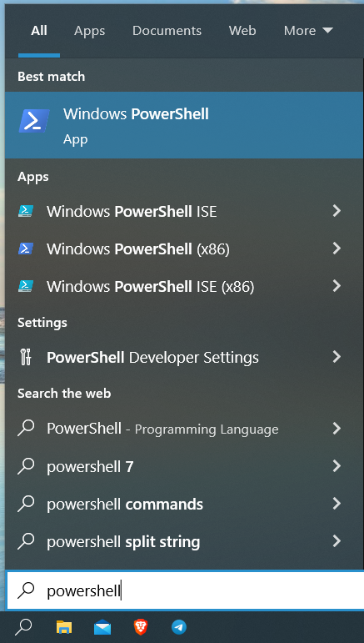Click the PowerShell ISE (x86) icon

26,286
